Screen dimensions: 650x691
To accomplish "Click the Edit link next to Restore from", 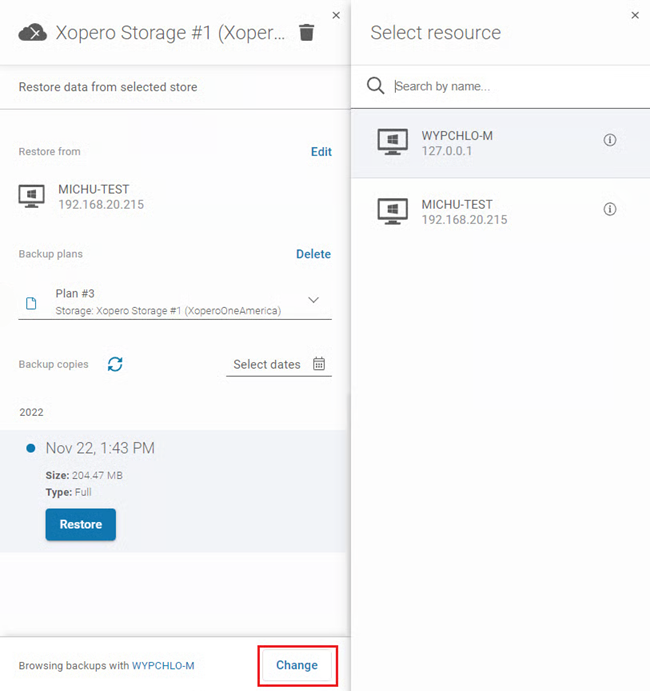I will click(x=321, y=152).
